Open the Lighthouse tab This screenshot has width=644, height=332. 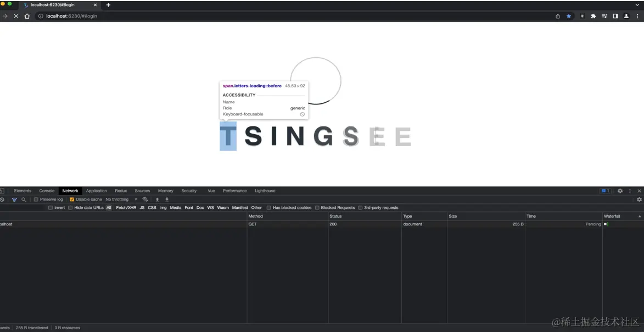coord(265,191)
